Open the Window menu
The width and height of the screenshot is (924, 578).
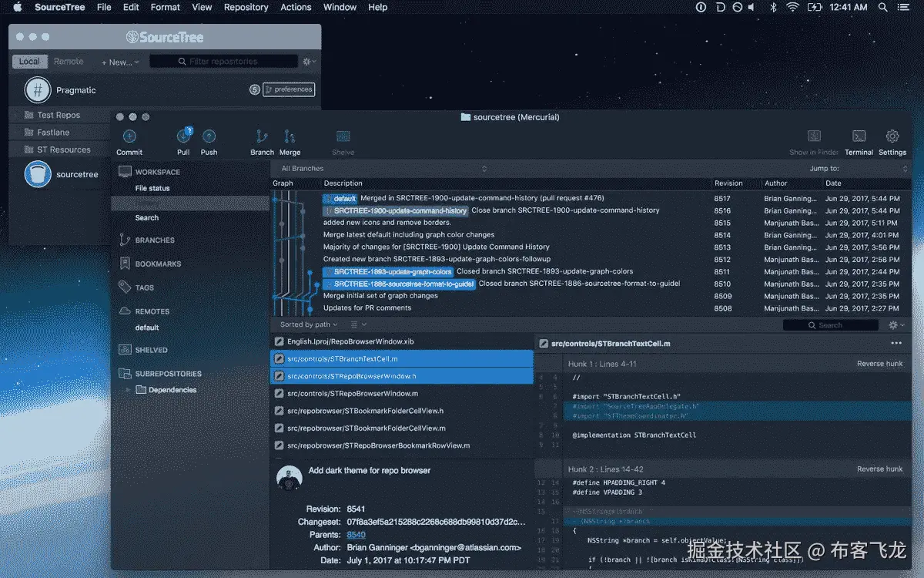coord(340,7)
